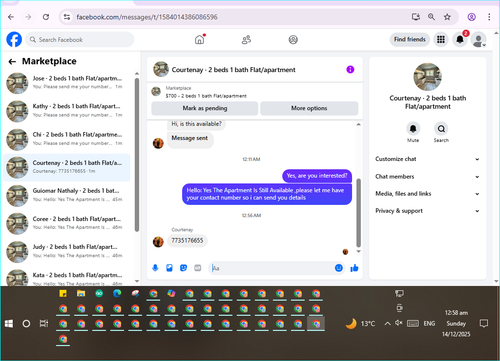
Task: Open the taskbar clock and date
Action: pos(456,323)
